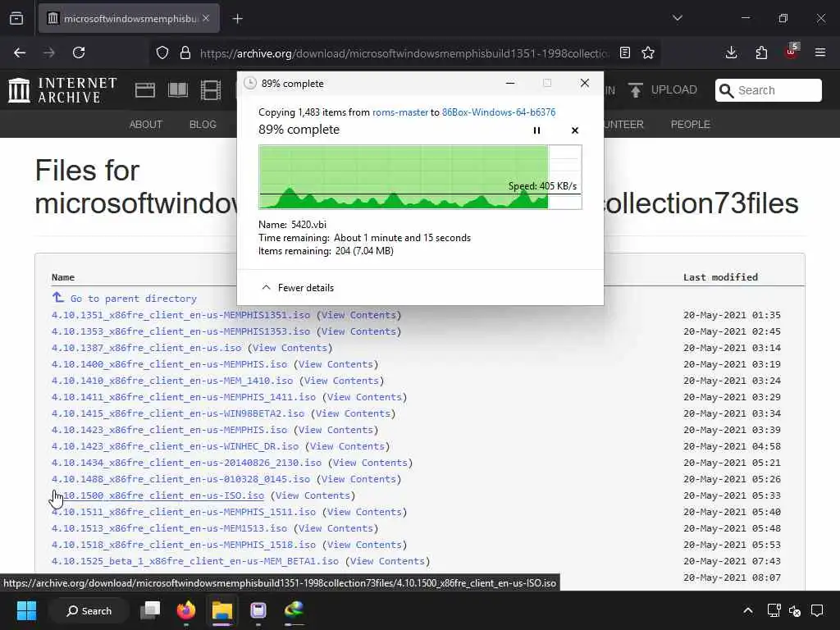The height and width of the screenshot is (630, 840).
Task: Click the address bar URL
Action: [x=404, y=53]
